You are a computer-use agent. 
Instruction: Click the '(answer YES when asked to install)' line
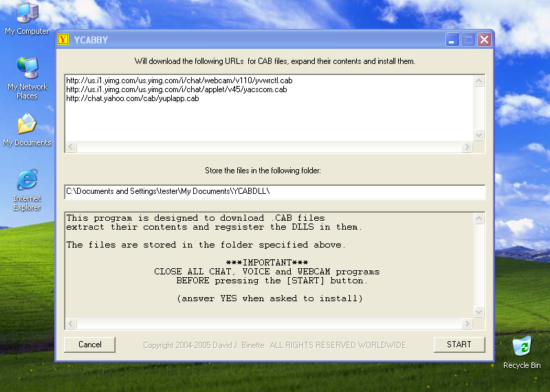point(269,298)
